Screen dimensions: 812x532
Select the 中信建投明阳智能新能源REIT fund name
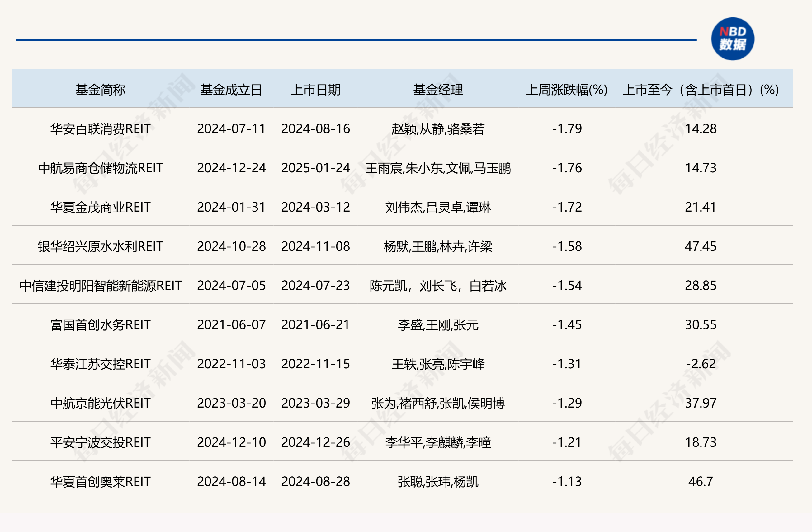click(100, 286)
